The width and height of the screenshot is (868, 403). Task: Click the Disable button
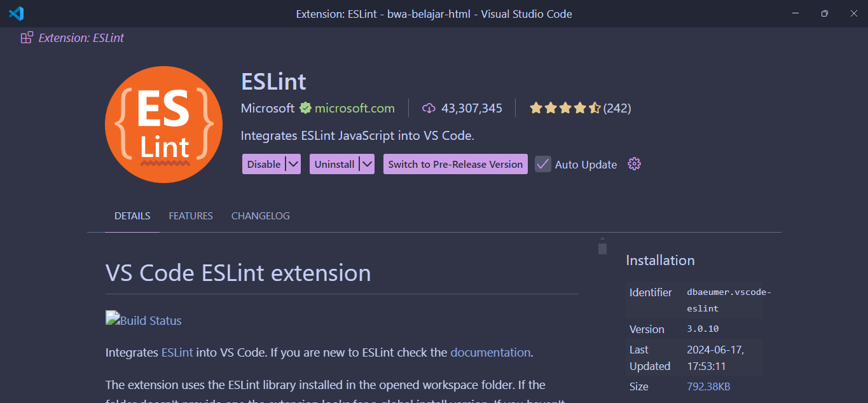(x=264, y=164)
